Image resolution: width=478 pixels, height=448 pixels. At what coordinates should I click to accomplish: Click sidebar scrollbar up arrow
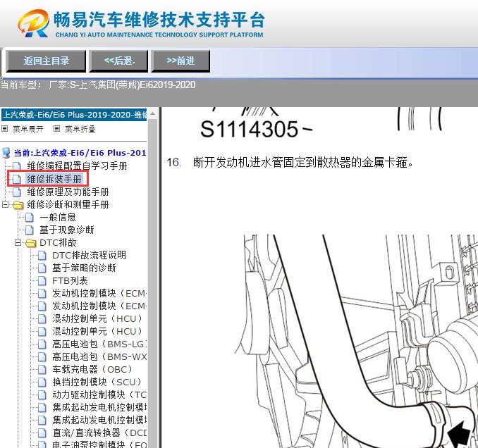tap(153, 114)
